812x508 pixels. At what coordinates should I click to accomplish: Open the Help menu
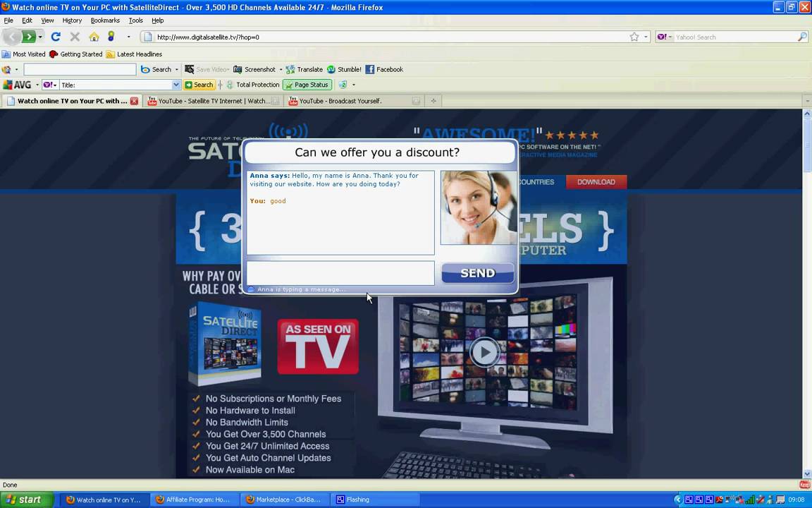(x=157, y=20)
